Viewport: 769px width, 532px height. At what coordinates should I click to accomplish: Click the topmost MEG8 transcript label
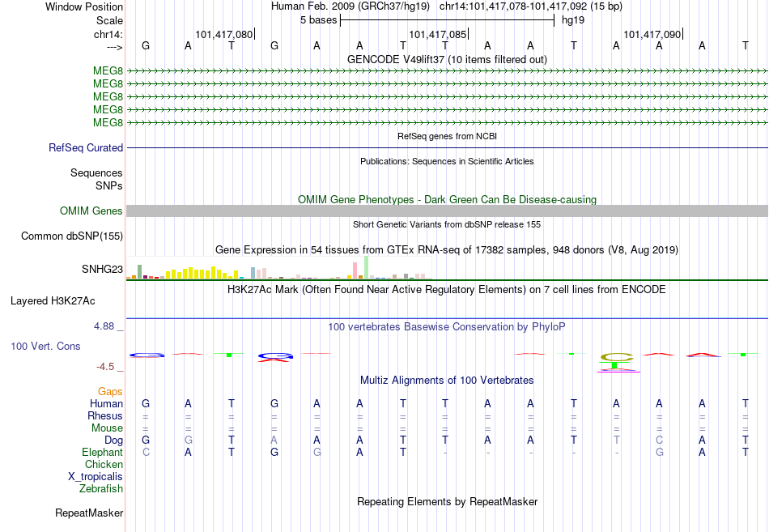108,71
